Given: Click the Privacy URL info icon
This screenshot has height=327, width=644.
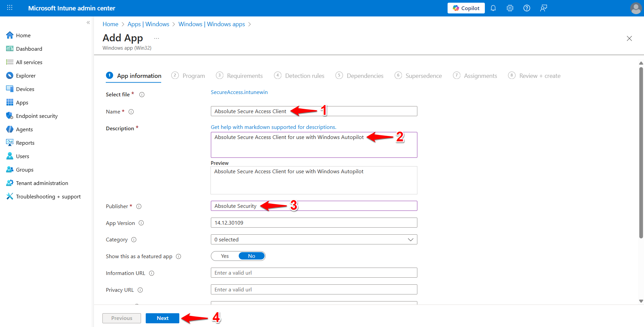Looking at the screenshot, I should pyautogui.click(x=140, y=290).
